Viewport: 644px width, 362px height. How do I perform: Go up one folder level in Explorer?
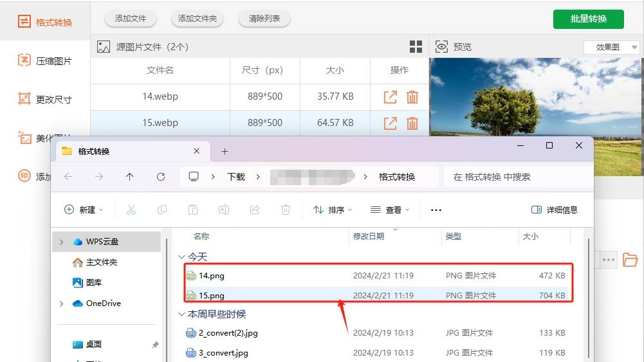click(x=130, y=176)
